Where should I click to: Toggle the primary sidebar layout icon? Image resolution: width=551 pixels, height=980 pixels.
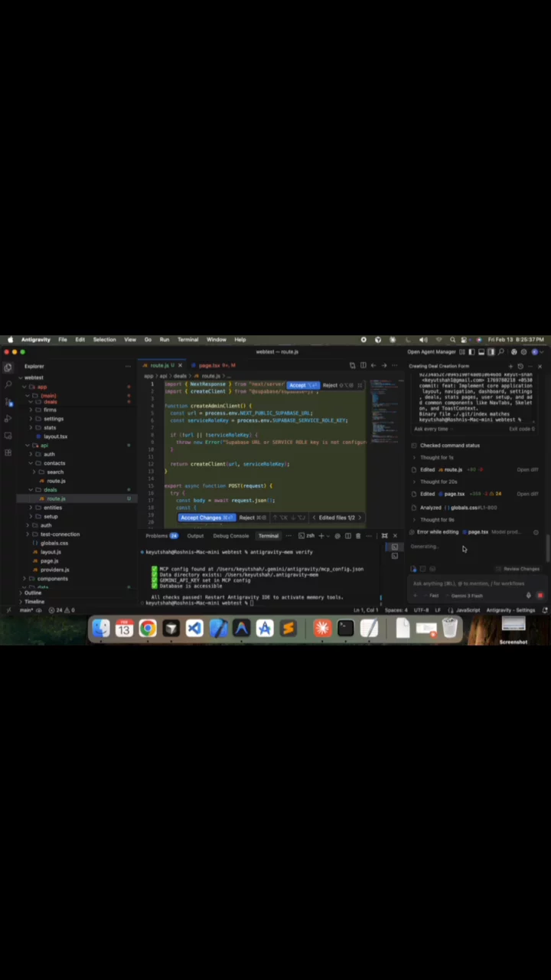click(x=471, y=351)
